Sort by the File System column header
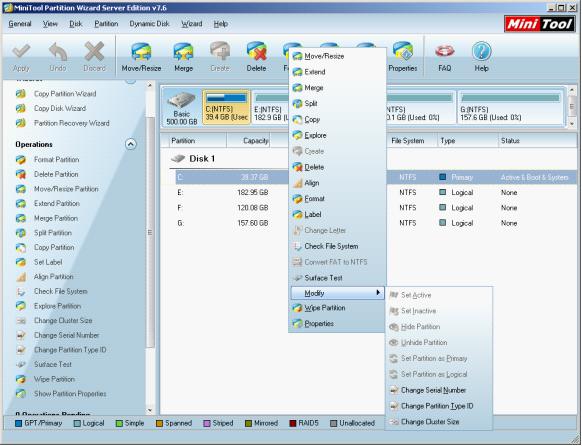 pos(411,141)
